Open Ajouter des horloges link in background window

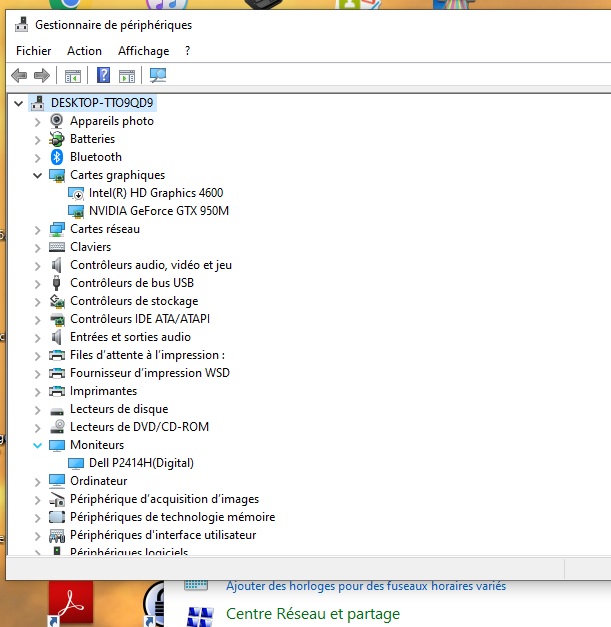coord(366,586)
